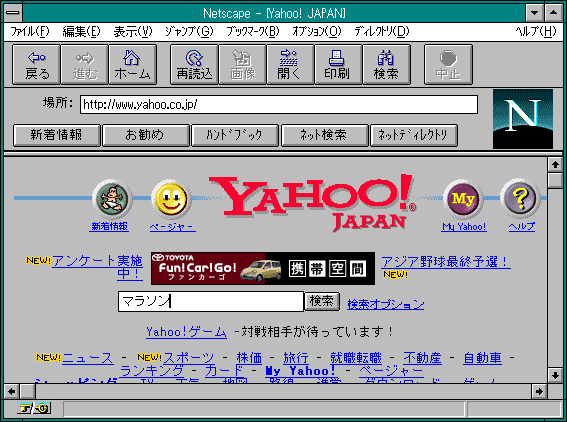Screen dimensions: 567x422
Task: Click the 検索 button beside search box
Action: [x=322, y=301]
